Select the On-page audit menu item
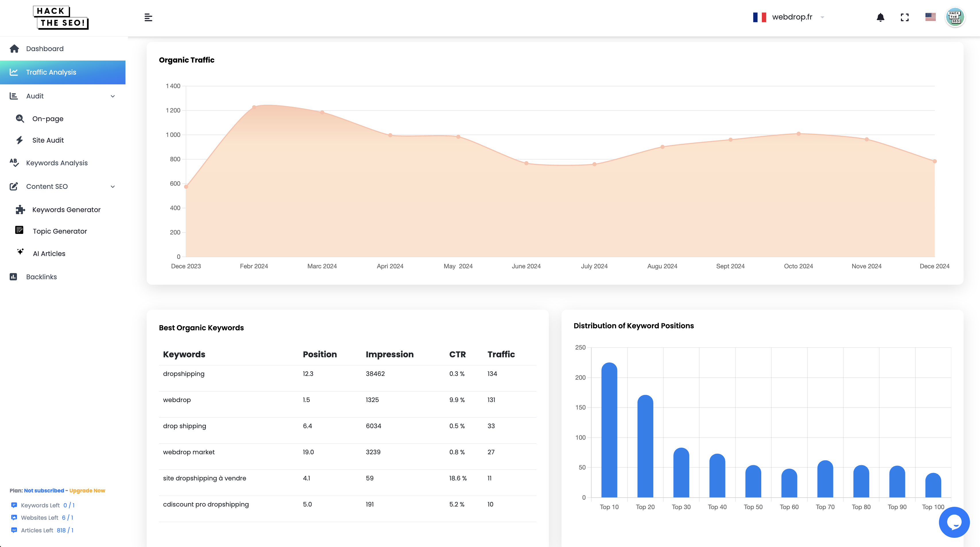This screenshot has height=547, width=980. coord(47,119)
